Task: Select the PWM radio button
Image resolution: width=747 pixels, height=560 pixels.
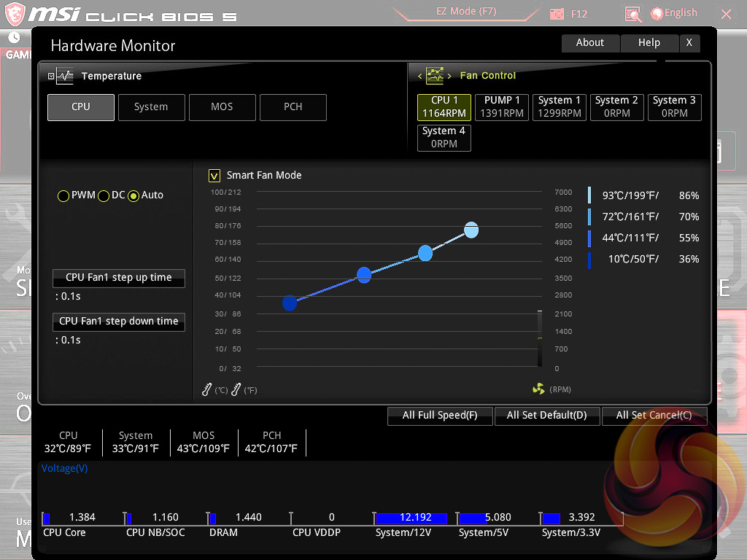Action: tap(63, 195)
